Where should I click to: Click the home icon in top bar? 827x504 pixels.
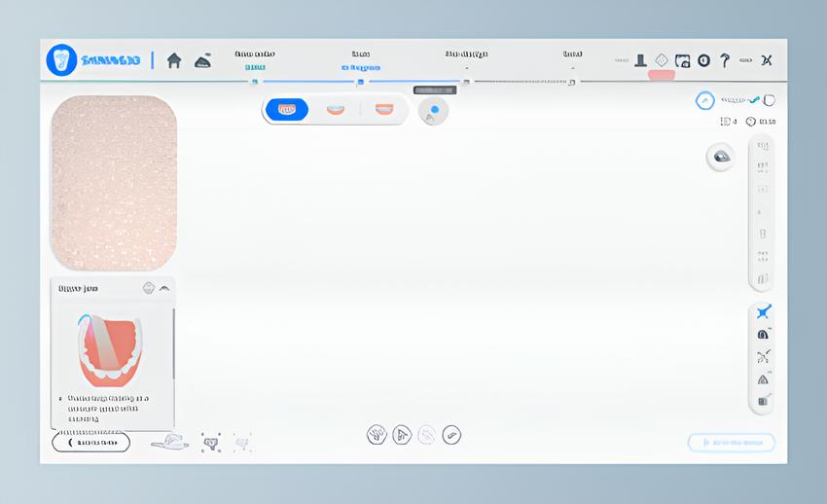click(x=174, y=60)
